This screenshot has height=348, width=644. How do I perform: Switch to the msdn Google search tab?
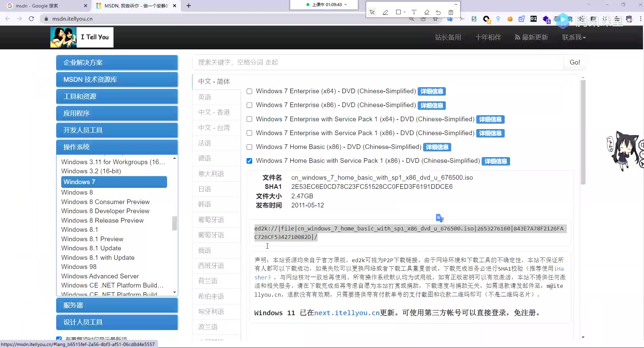(46, 6)
